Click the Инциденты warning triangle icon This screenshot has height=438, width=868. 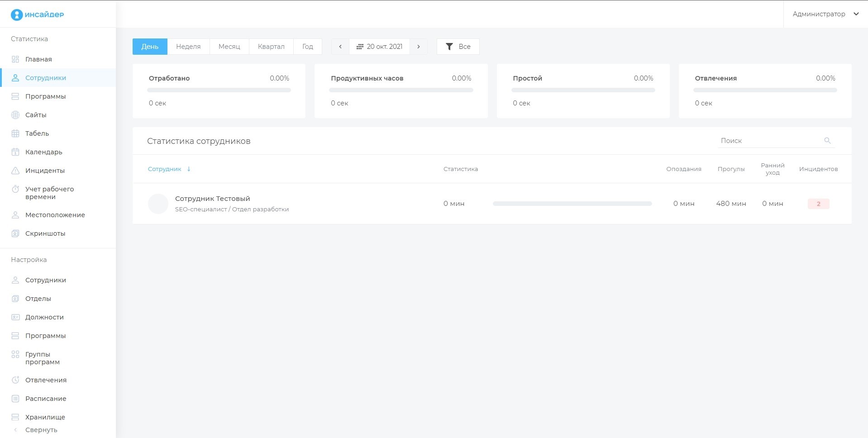(x=15, y=171)
